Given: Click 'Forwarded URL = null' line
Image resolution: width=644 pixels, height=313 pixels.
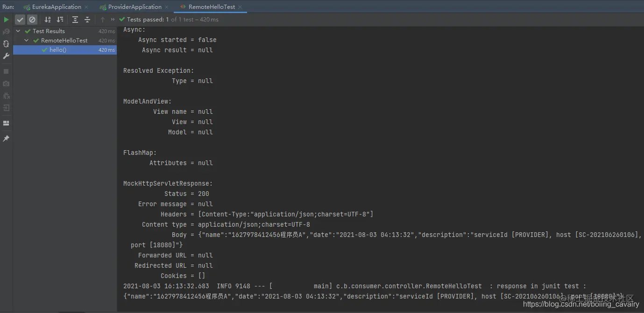Looking at the screenshot, I should [176, 255].
